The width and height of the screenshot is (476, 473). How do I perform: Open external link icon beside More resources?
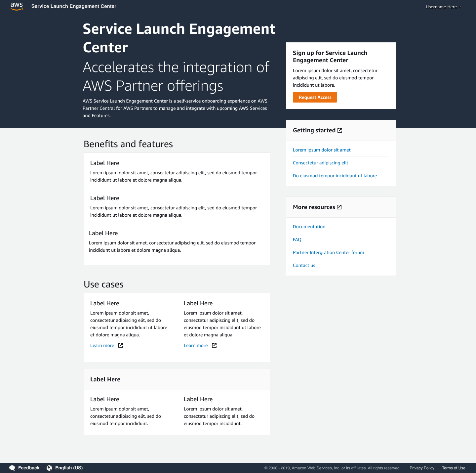tap(339, 207)
